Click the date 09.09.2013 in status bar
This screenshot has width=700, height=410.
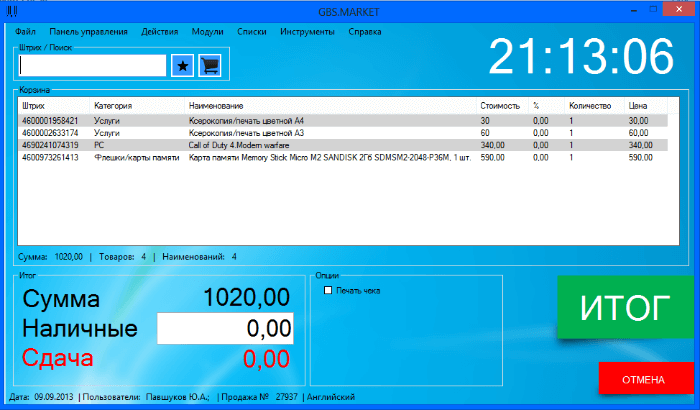[54, 397]
